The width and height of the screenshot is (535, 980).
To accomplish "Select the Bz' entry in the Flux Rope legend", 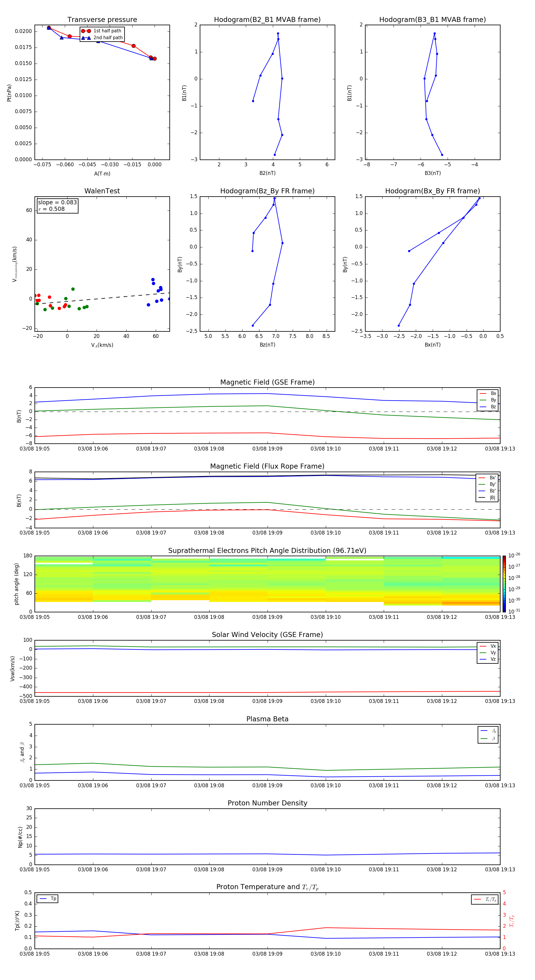I will tap(487, 491).
